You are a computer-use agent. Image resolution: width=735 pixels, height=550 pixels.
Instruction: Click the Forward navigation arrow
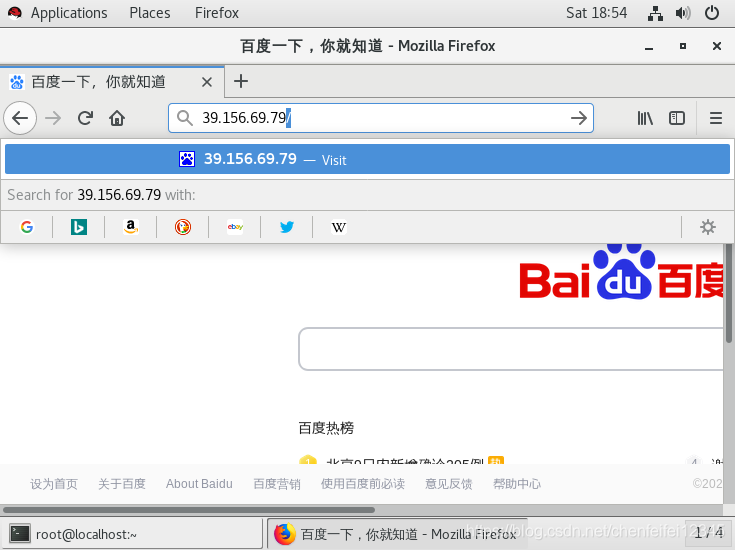53,118
